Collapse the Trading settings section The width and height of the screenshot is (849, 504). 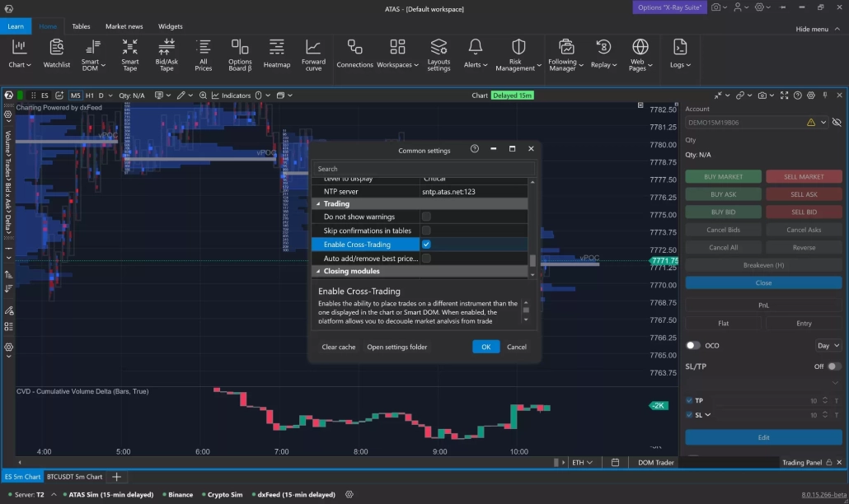click(x=318, y=204)
